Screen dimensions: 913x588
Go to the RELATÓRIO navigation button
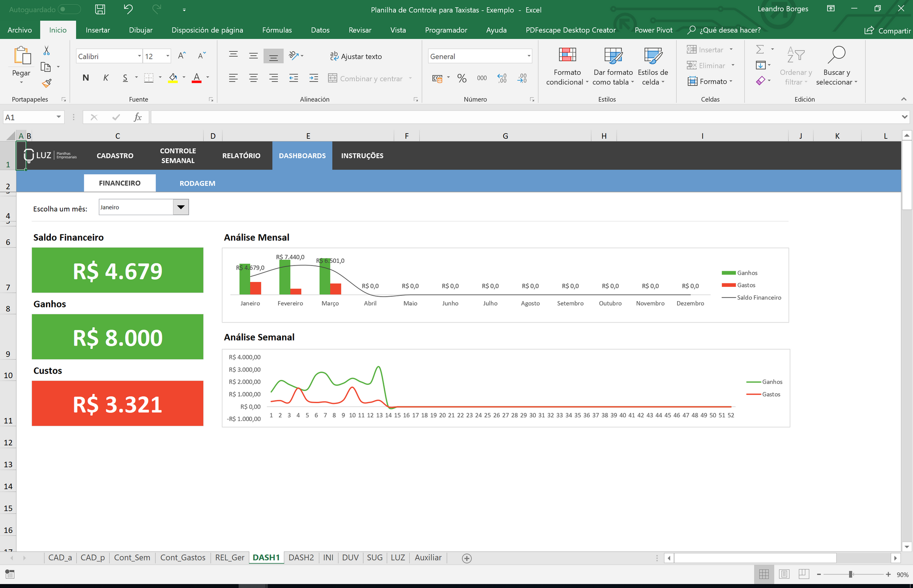coord(241,155)
